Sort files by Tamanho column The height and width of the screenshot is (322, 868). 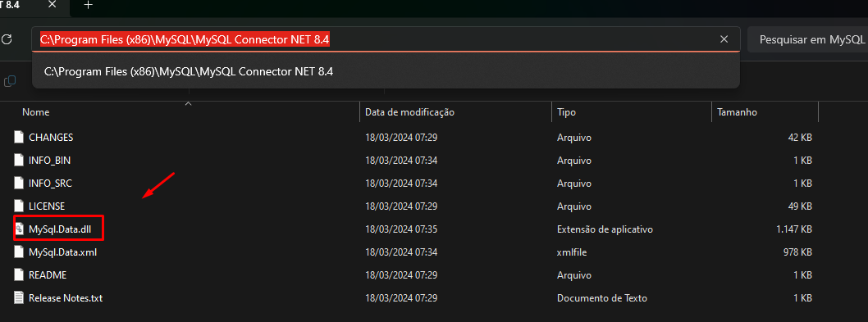737,112
